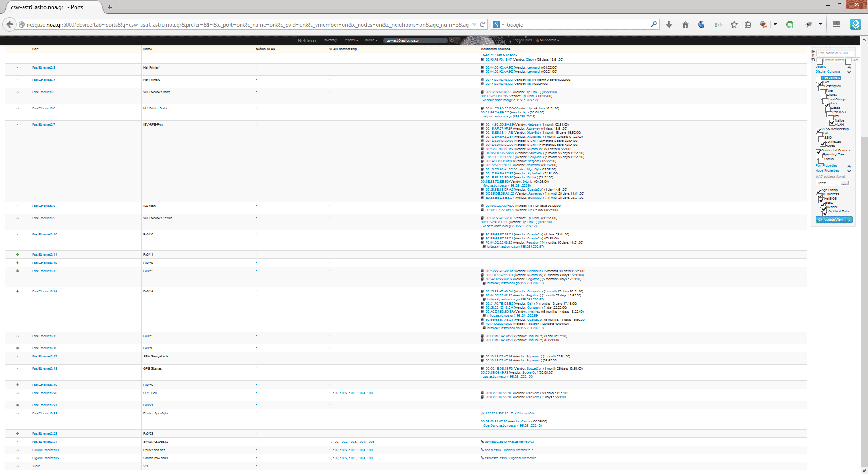Open the Inventory menu item
This screenshot has height=474, width=868.
[x=330, y=40]
